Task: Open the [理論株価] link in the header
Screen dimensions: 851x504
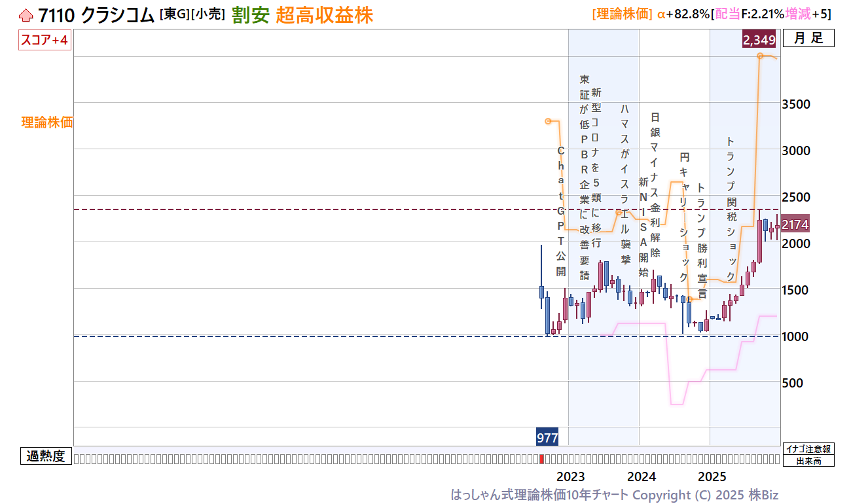Action: [621, 14]
